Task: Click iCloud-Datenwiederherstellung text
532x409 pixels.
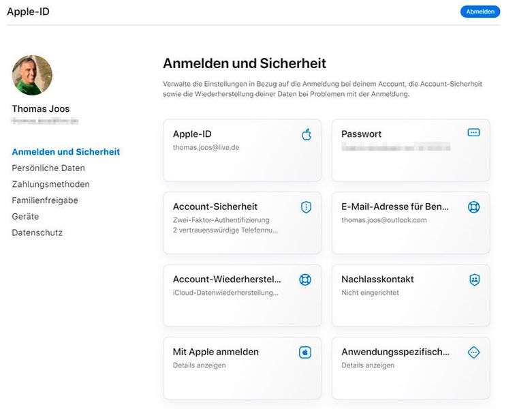Action: [x=225, y=293]
